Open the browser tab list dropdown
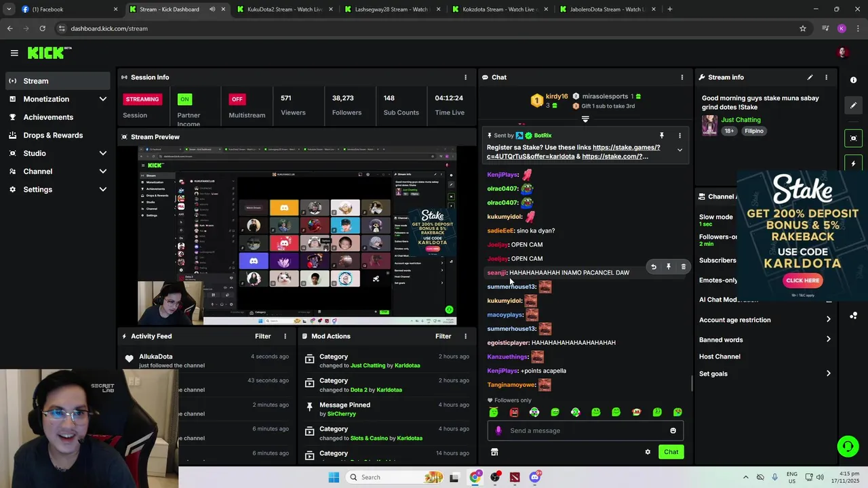The height and width of the screenshot is (488, 868). (x=9, y=9)
